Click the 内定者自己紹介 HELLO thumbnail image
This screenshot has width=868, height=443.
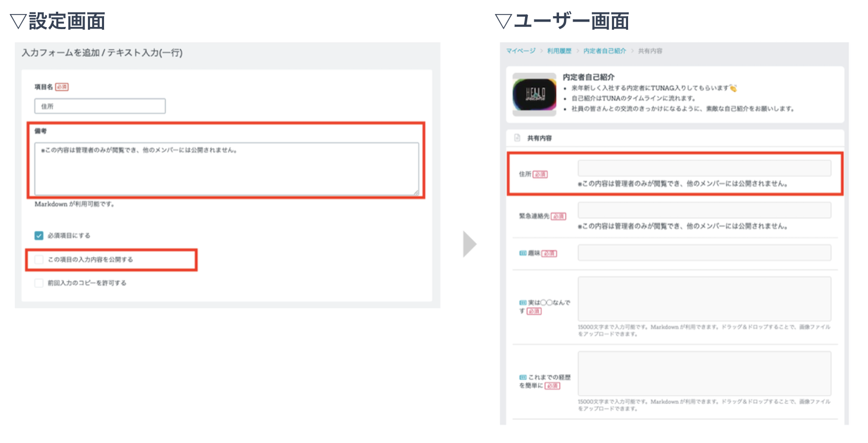click(x=534, y=95)
